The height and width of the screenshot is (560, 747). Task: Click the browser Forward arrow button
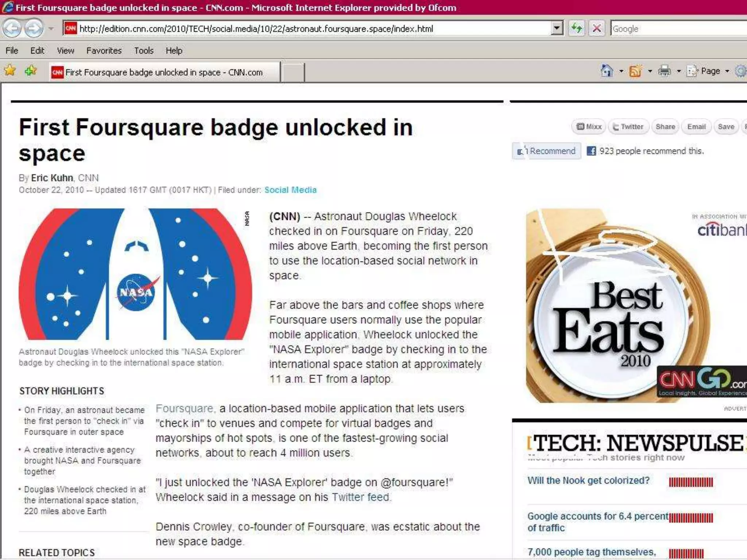click(34, 28)
